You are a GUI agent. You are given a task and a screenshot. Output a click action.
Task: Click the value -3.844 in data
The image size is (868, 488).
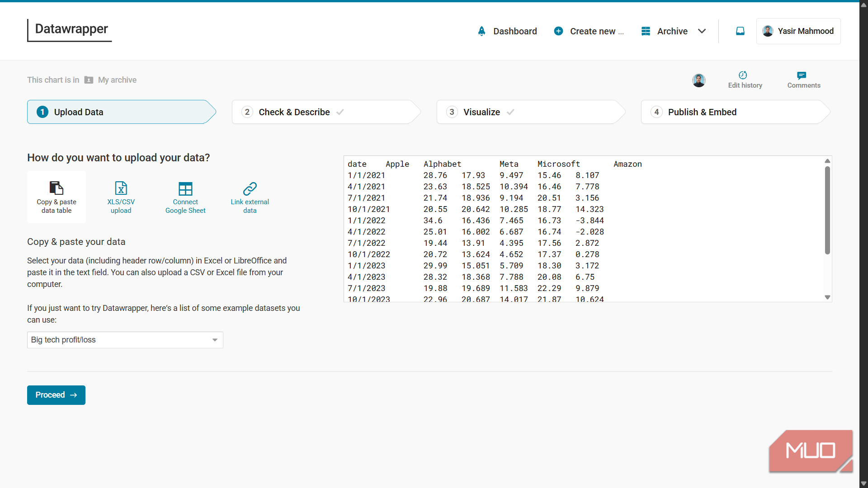[x=590, y=221]
